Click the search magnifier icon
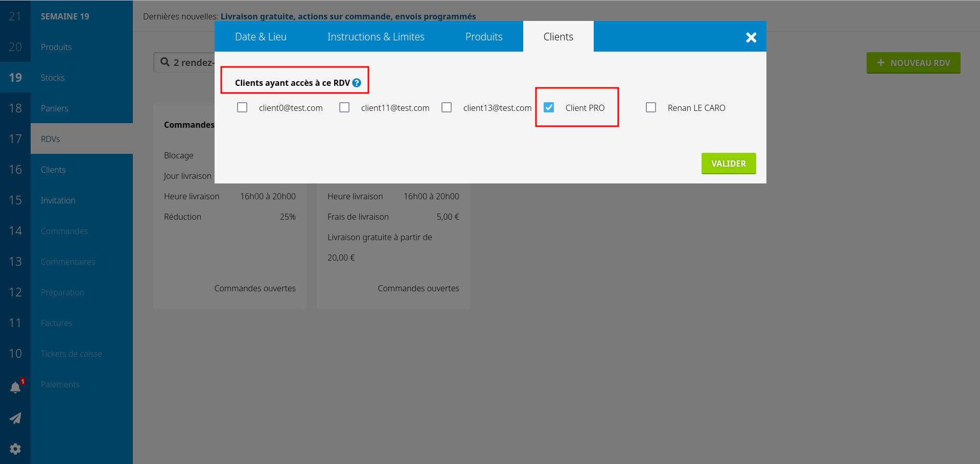980x464 pixels. tap(165, 62)
